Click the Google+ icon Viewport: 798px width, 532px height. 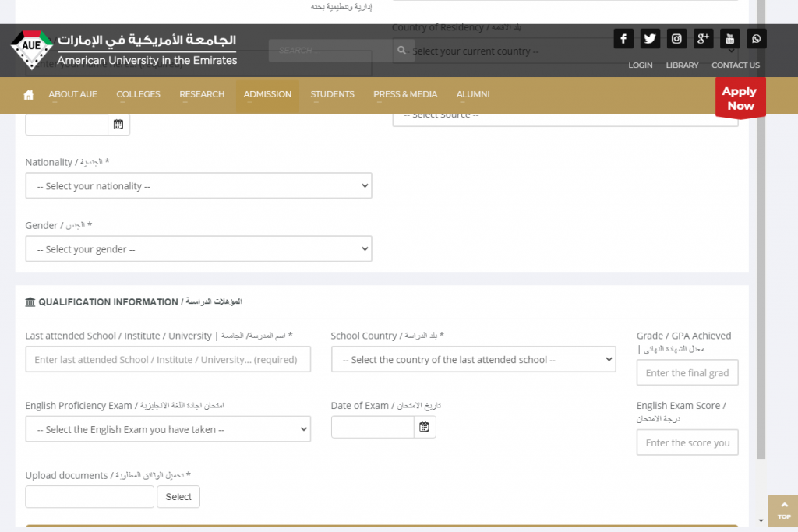[x=703, y=38]
